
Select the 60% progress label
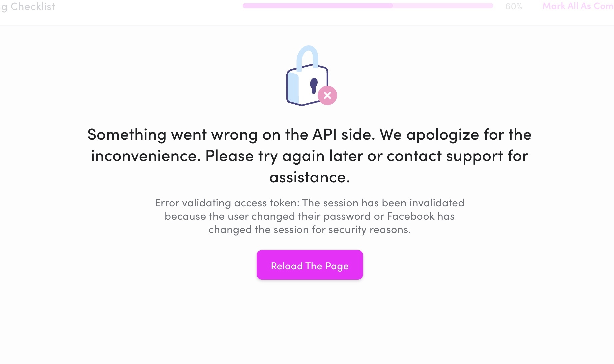pyautogui.click(x=513, y=7)
